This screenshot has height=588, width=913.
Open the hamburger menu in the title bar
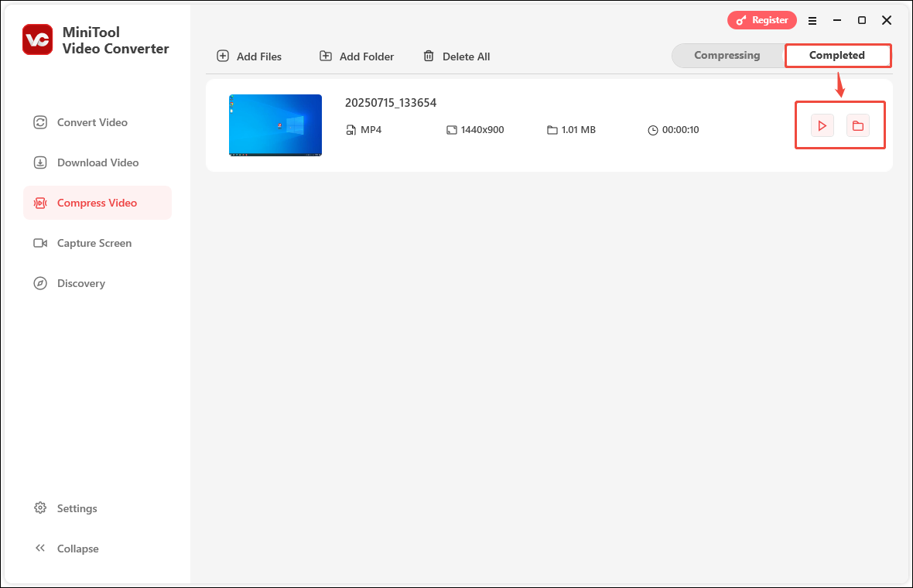pos(812,20)
